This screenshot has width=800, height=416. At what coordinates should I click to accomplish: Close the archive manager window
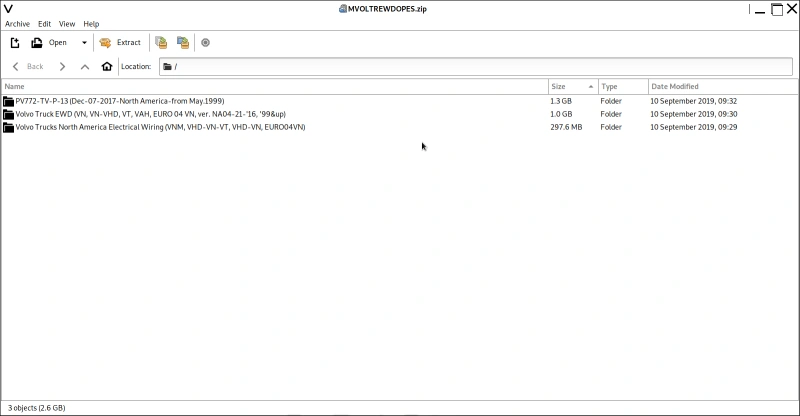click(792, 9)
